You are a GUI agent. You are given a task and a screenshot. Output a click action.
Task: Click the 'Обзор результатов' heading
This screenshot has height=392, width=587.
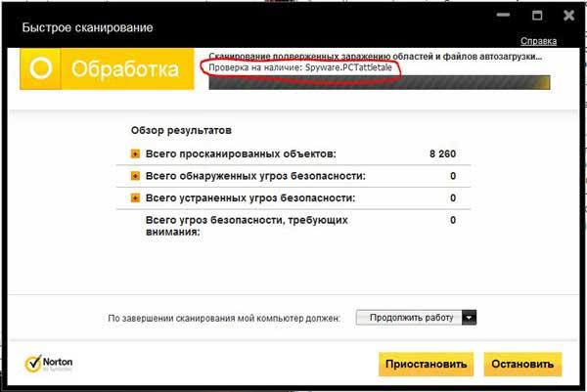click(181, 131)
